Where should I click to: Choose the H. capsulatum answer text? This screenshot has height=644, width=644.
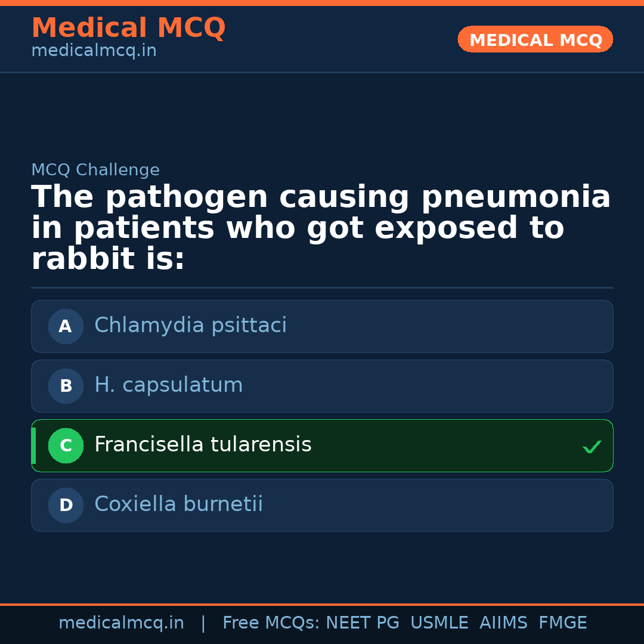coord(168,385)
